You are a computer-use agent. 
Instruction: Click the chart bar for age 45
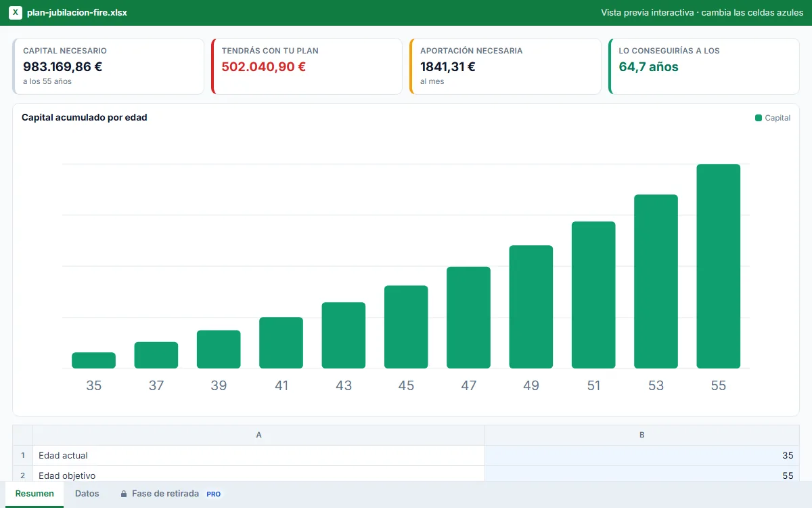[x=406, y=327]
